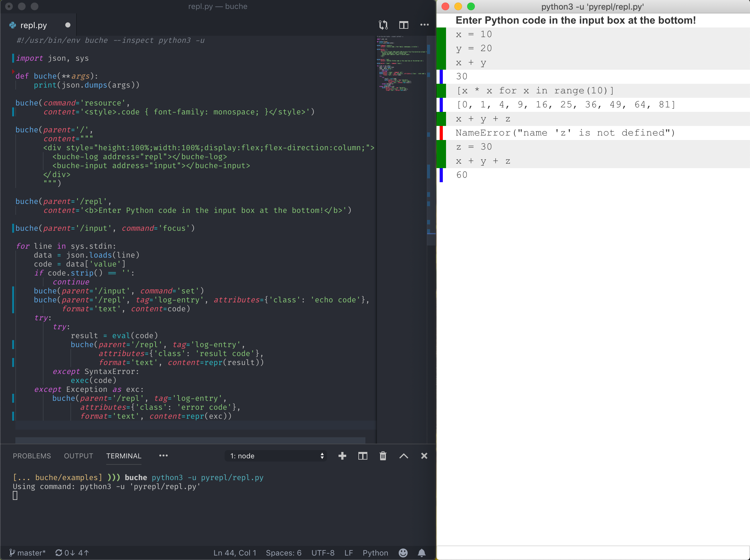Create a new terminal with the plus icon
This screenshot has width=750, height=560.
342,456
